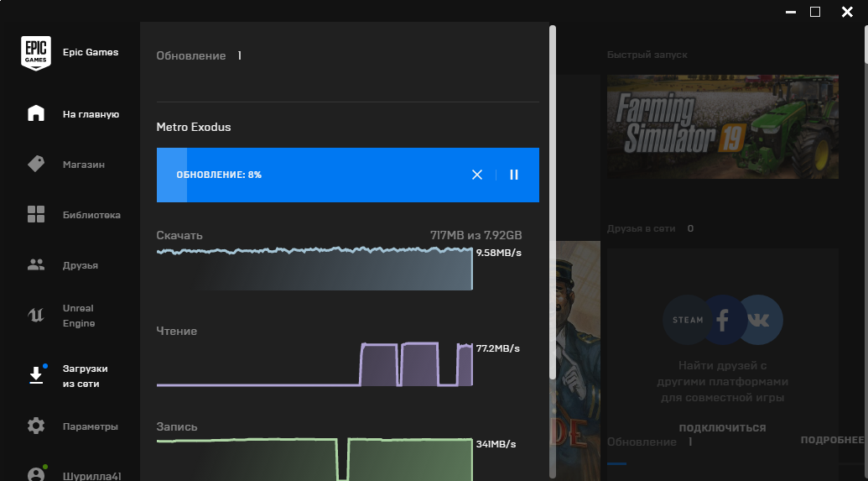This screenshot has width=868, height=481.
Task: Click Обновление header in downloads panel
Action: 191,56
